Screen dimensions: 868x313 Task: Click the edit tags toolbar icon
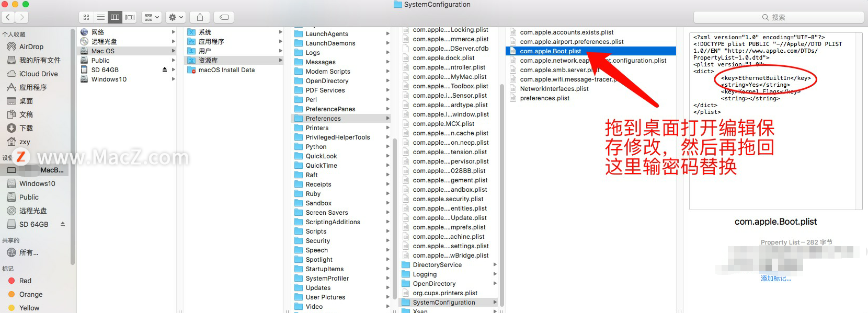[224, 17]
